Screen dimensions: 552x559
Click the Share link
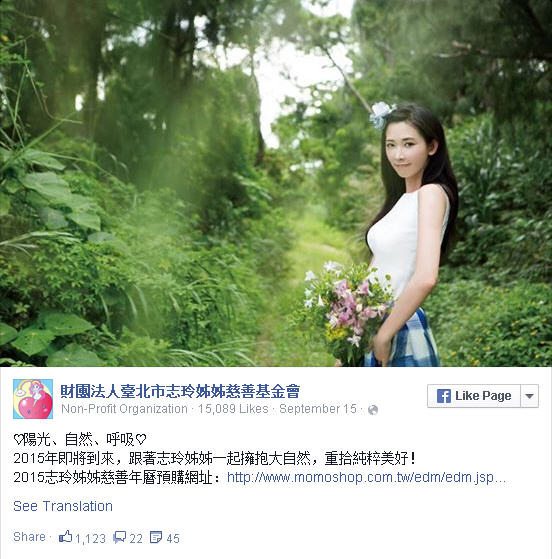[29, 537]
